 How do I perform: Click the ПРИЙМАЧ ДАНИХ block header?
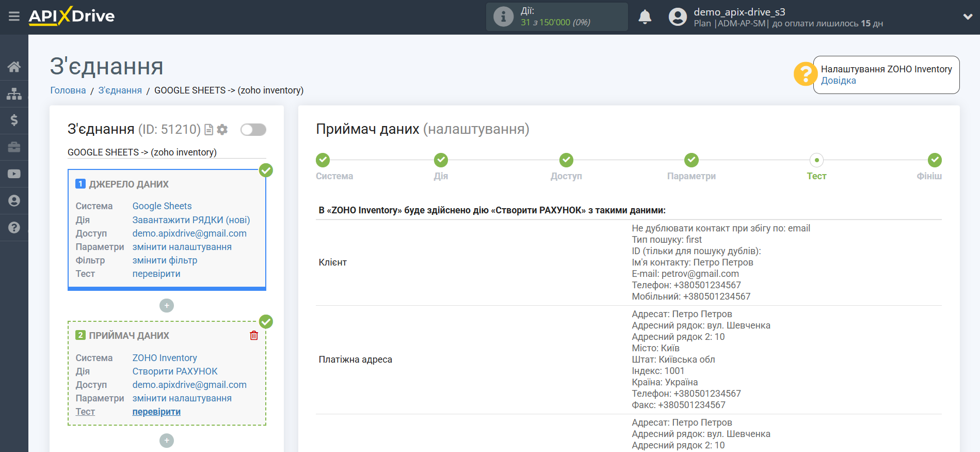coord(129,336)
